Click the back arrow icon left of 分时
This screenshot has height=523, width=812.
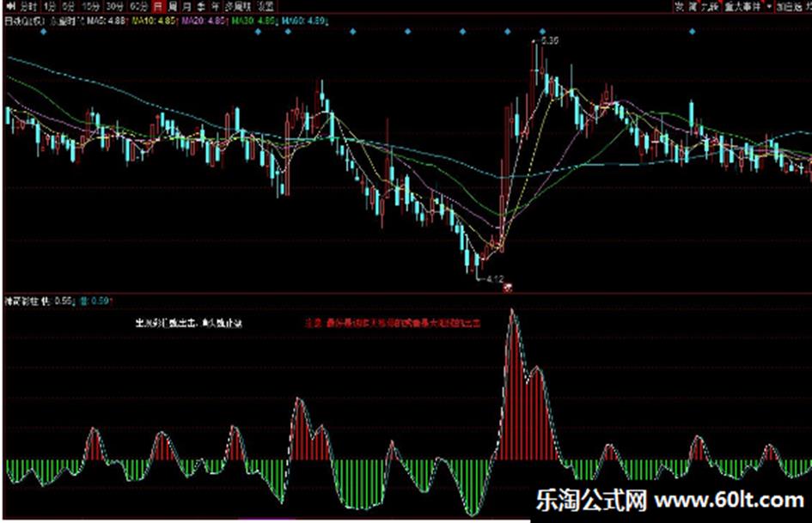pos(10,6)
